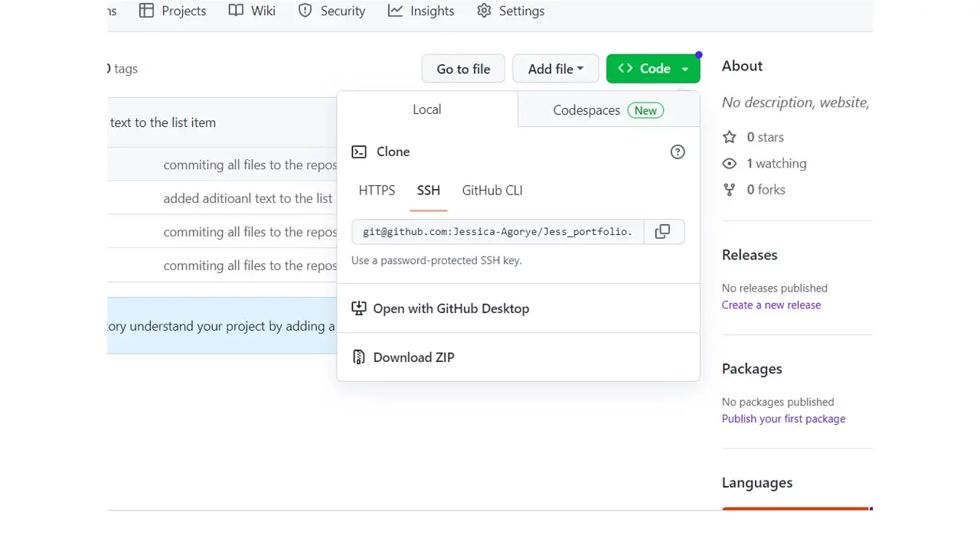Select the SSH clone option
This screenshot has height=551, width=980.
429,191
